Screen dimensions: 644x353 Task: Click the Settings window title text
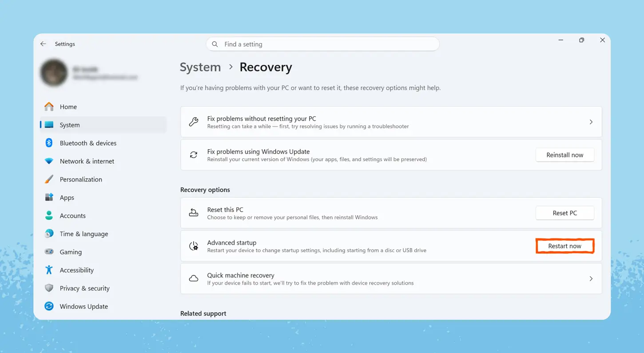point(65,44)
